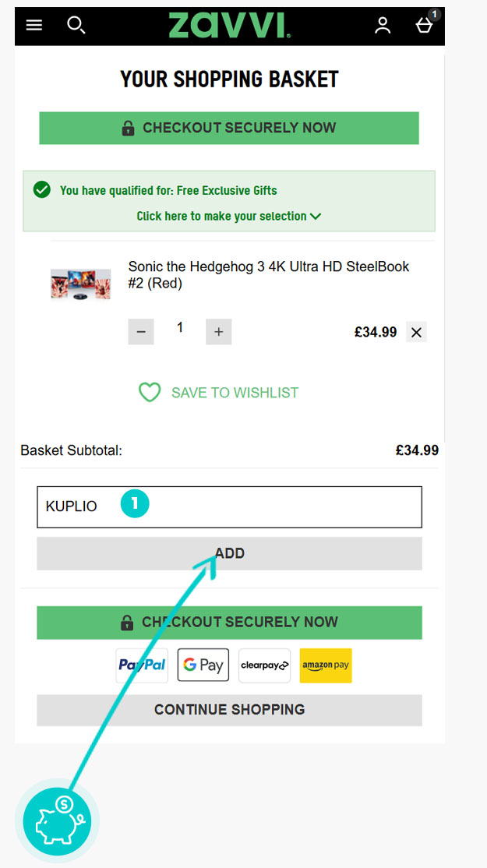Increase item quantity with plus
Screen dimensions: 487x868
pyautogui.click(x=219, y=332)
